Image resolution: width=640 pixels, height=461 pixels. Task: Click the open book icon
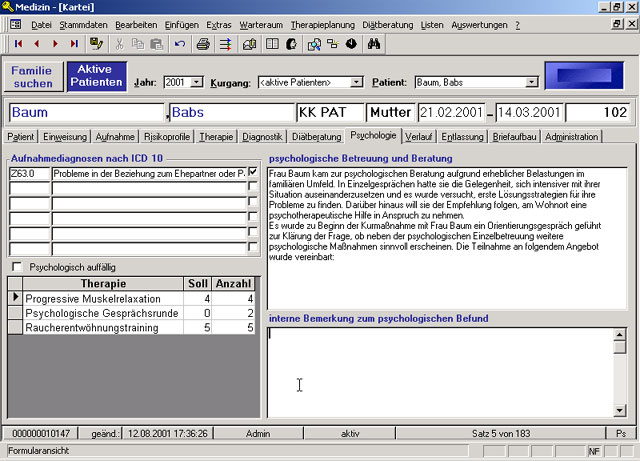click(x=272, y=44)
